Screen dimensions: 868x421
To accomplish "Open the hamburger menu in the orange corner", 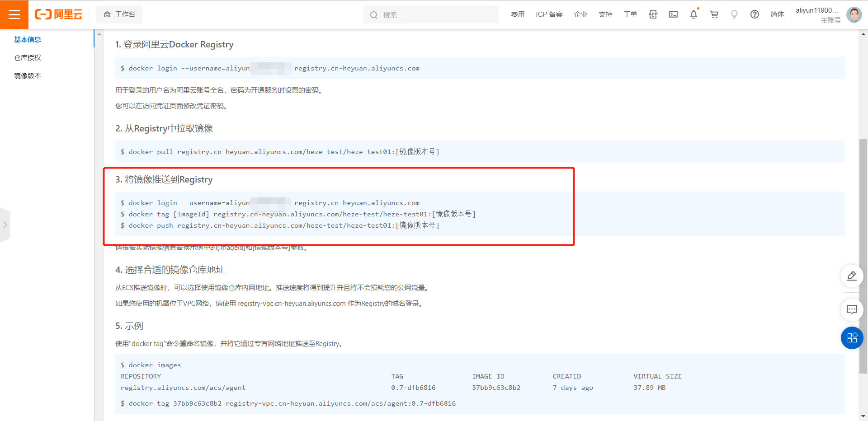I will click(14, 14).
